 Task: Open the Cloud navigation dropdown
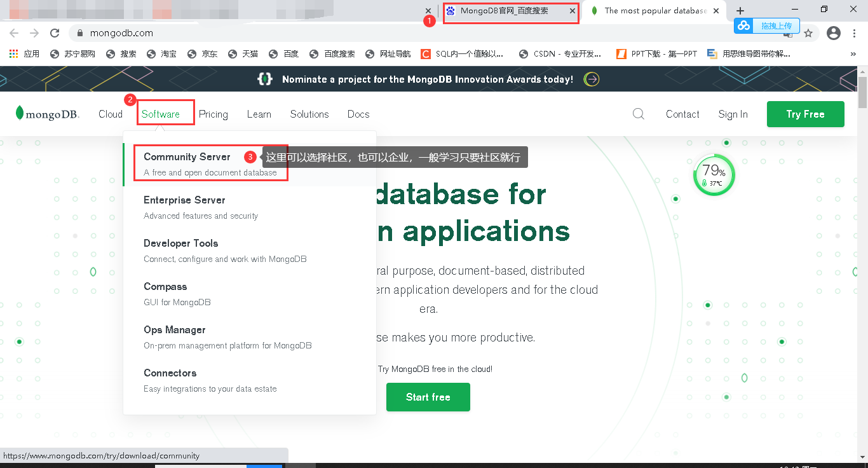click(110, 114)
